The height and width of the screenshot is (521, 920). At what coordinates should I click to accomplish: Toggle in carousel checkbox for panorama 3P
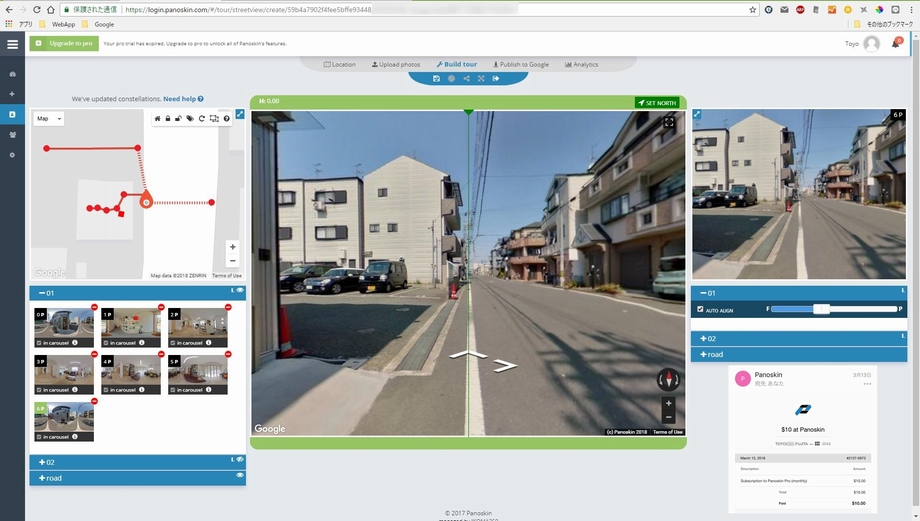click(x=39, y=390)
